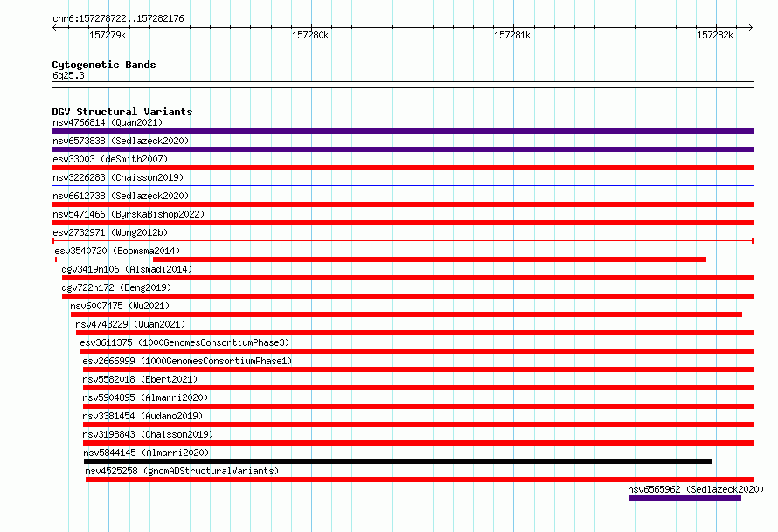Click the esv2666999 1000GenomesConsortiumPhase1 label
The width and height of the screenshot is (778, 532).
(x=187, y=361)
